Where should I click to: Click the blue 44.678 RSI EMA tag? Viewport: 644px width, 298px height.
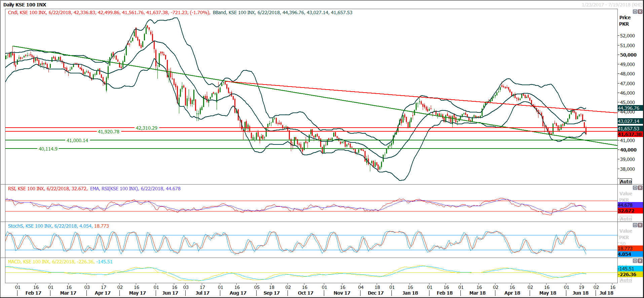(x=630, y=205)
